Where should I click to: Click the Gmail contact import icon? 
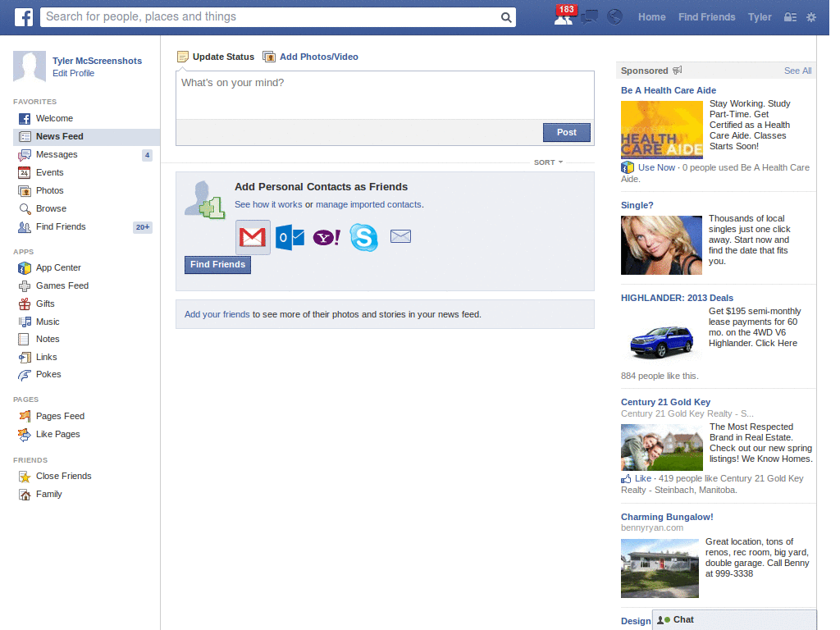253,237
